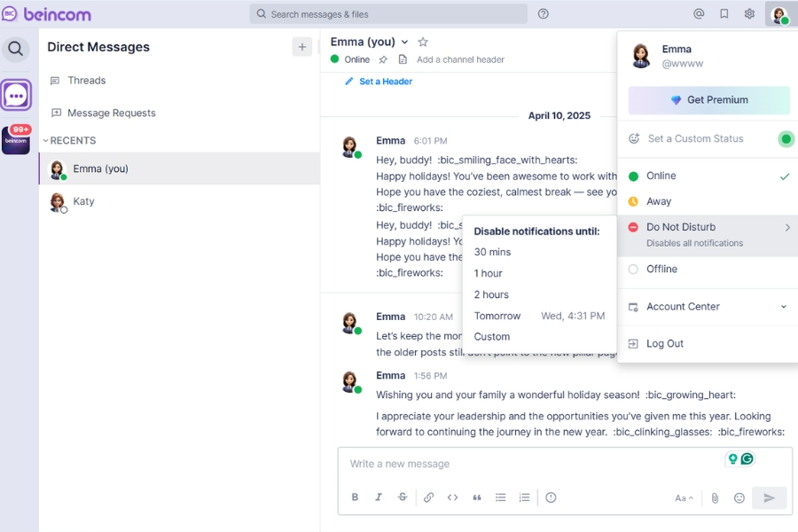The width and height of the screenshot is (798, 532).
Task: Open settings gear icon in top bar
Action: (x=749, y=14)
